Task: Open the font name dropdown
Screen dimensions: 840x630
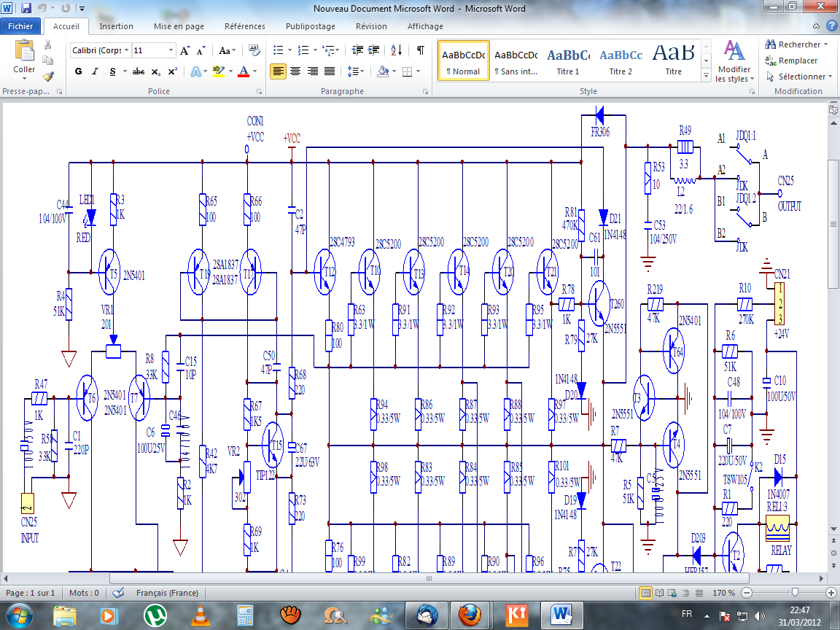Action: pyautogui.click(x=127, y=50)
